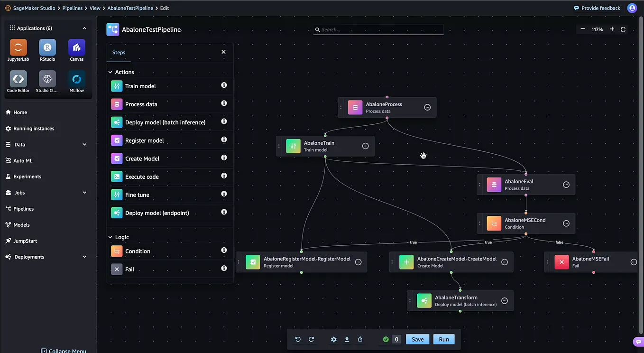Add a Fail step from Logic section
Screen dimensions: 644x353
(129, 269)
